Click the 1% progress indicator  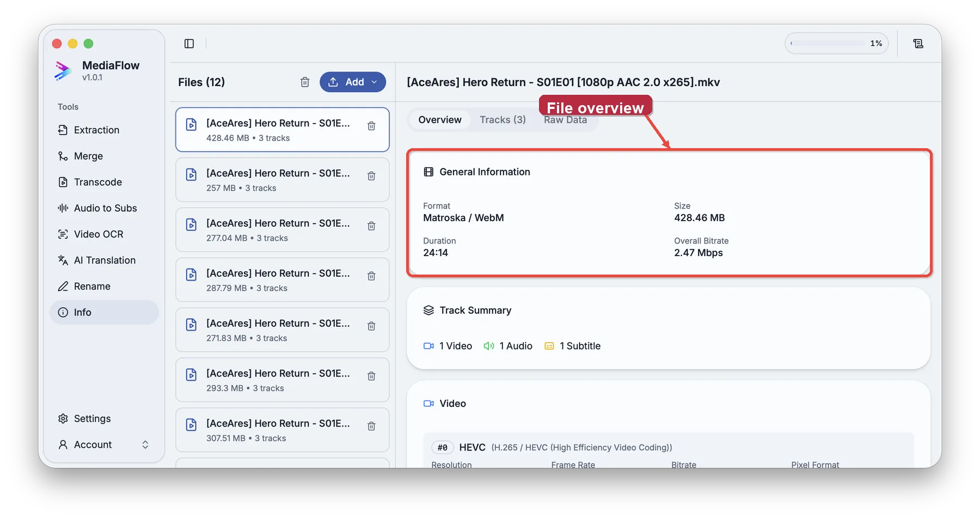click(837, 44)
